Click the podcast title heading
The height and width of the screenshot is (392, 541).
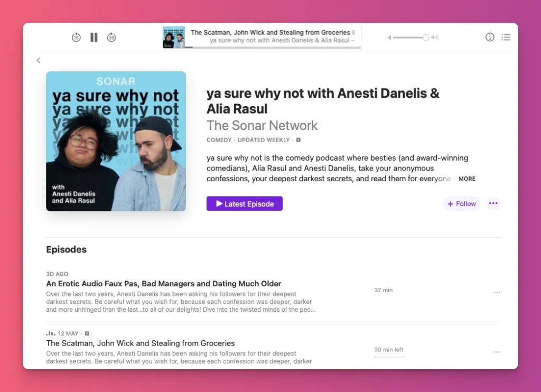point(323,101)
